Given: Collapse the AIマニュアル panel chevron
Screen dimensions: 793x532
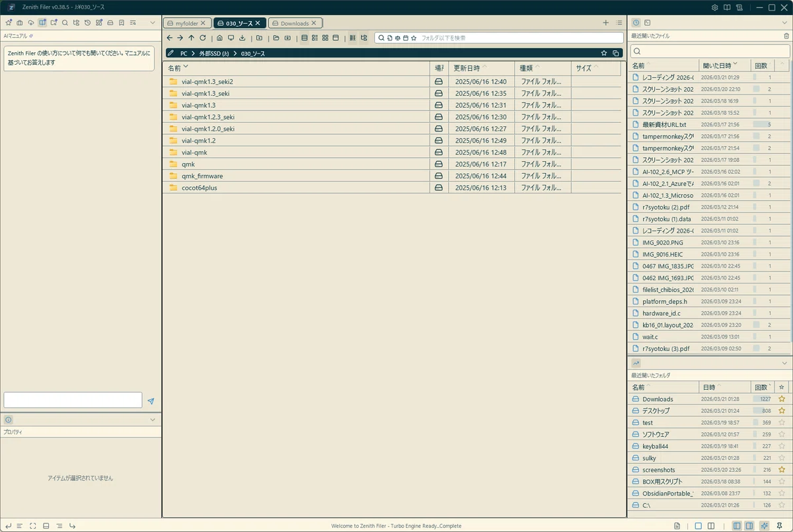Looking at the screenshot, I should (153, 22).
